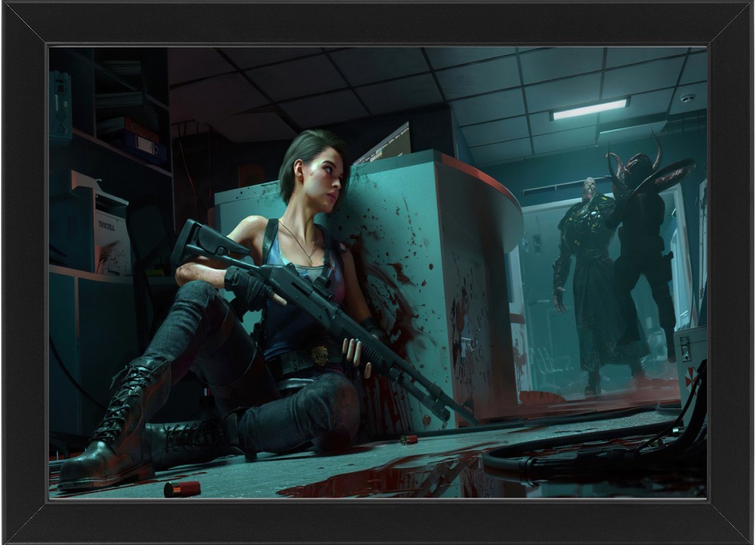Click the shotgun shell near the desk base

409,439
